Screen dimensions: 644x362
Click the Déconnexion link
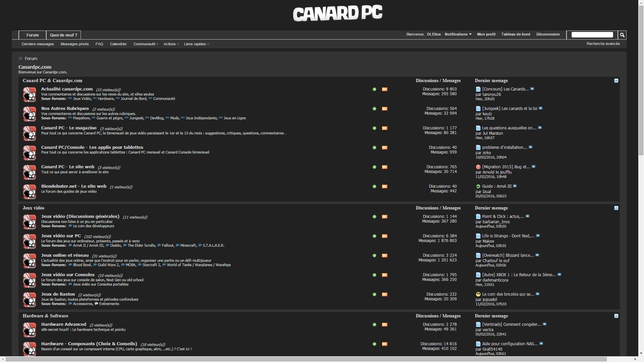pos(548,34)
